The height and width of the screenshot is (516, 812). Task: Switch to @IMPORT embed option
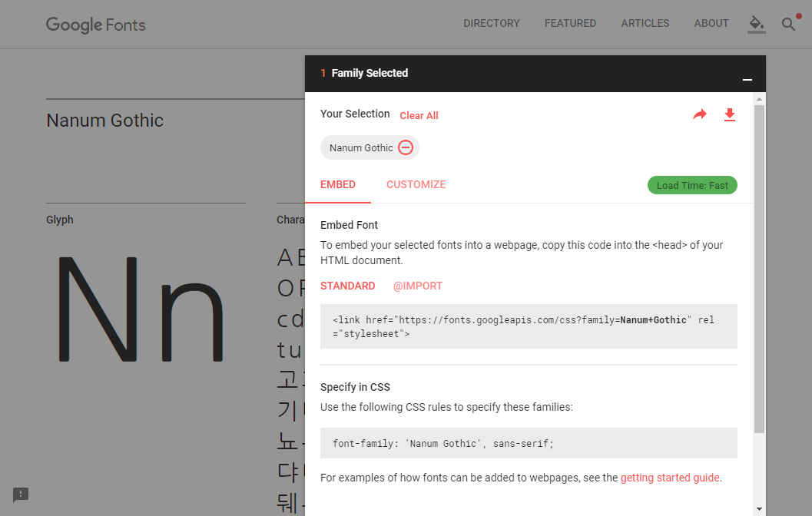[x=418, y=286]
